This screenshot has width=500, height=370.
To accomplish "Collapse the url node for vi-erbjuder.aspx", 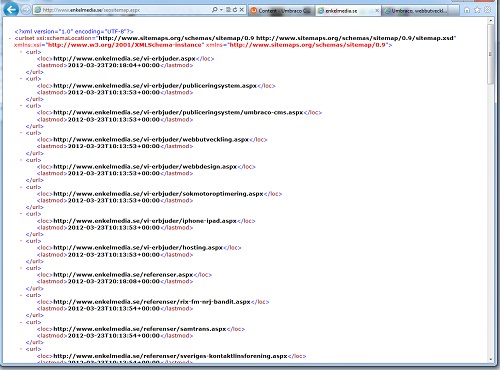I will point(21,52).
